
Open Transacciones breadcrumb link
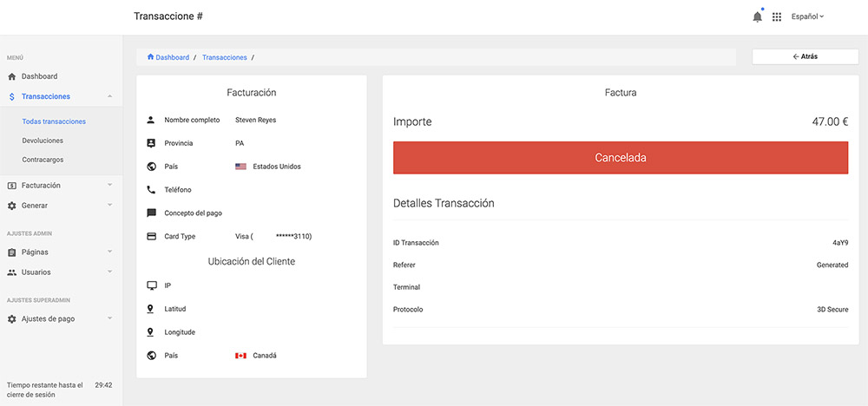[224, 57]
